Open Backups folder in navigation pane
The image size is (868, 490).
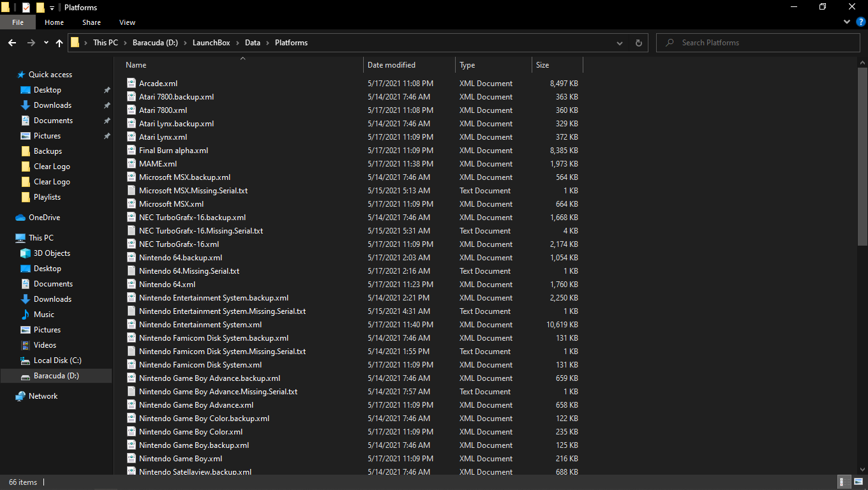(48, 151)
